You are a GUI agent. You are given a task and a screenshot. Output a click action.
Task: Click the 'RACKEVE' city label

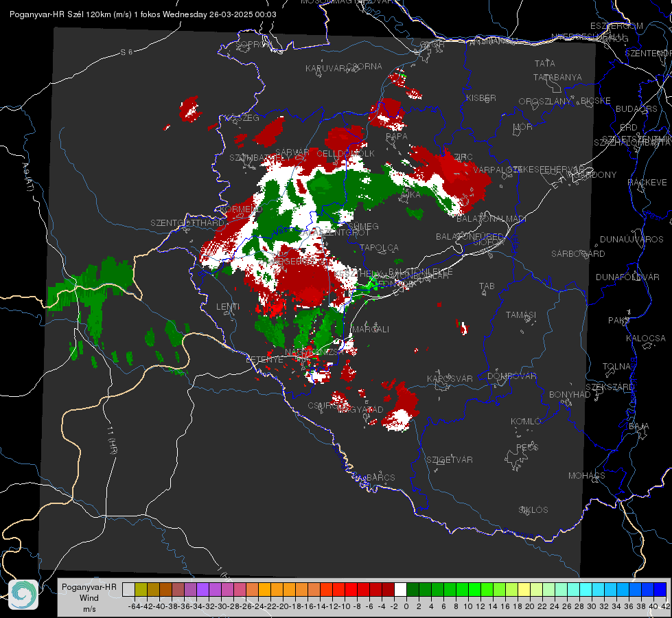click(x=647, y=183)
